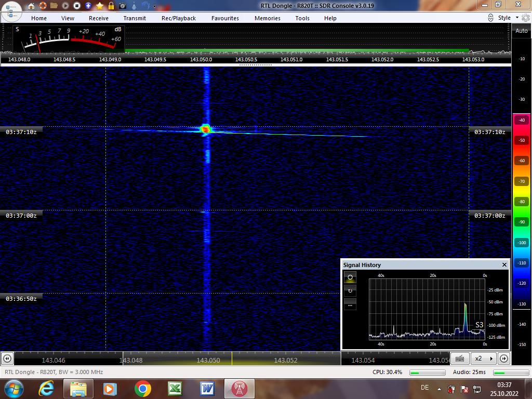Click the DE language indicator
Screen dimensions: 532x399
424,388
